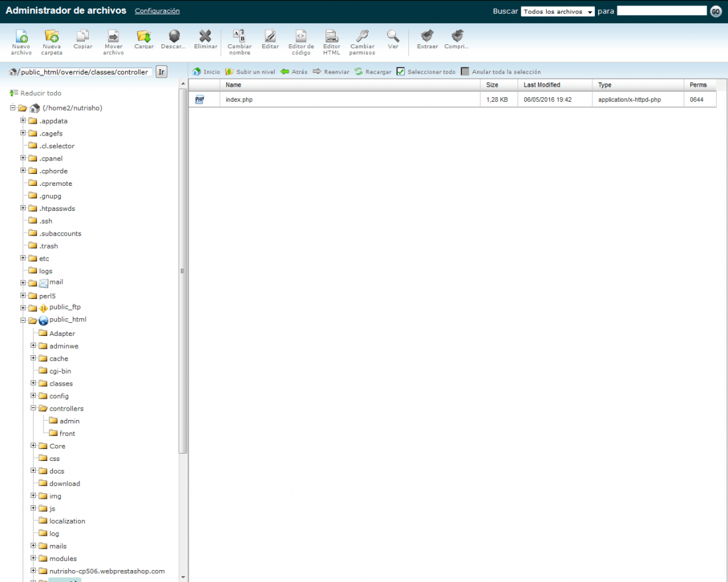The height and width of the screenshot is (582, 728).
Task: Launch the Editor HTML
Action: pos(332,42)
